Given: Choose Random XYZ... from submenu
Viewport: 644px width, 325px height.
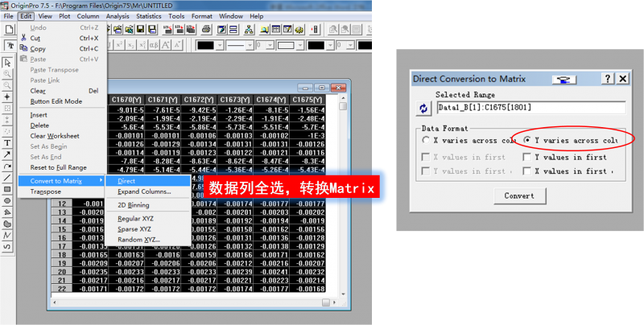Looking at the screenshot, I should click(148, 240).
